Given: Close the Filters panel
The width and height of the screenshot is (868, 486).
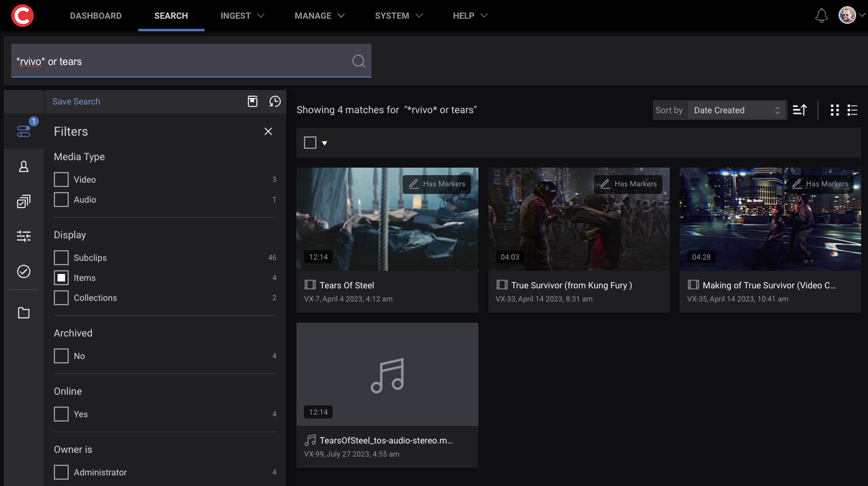Looking at the screenshot, I should tap(268, 131).
